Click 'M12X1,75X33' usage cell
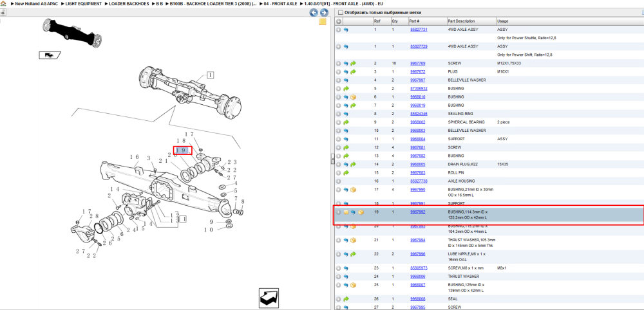The height and width of the screenshot is (310, 644). coord(509,64)
